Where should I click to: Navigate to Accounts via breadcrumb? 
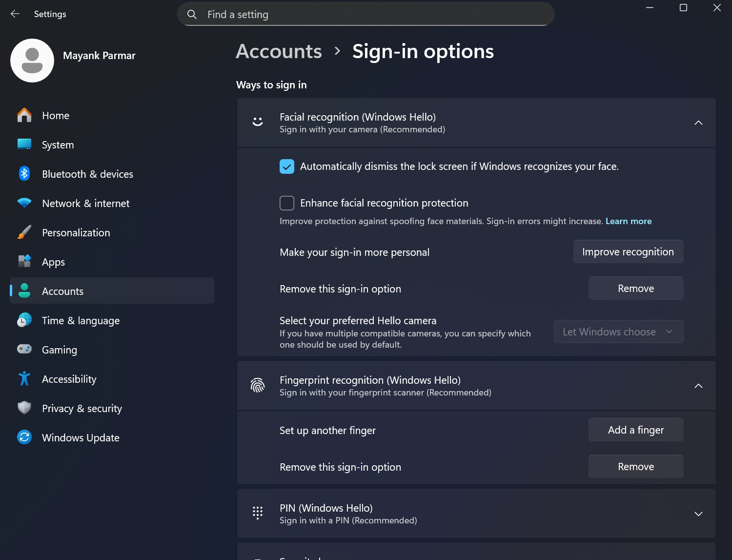coord(279,51)
